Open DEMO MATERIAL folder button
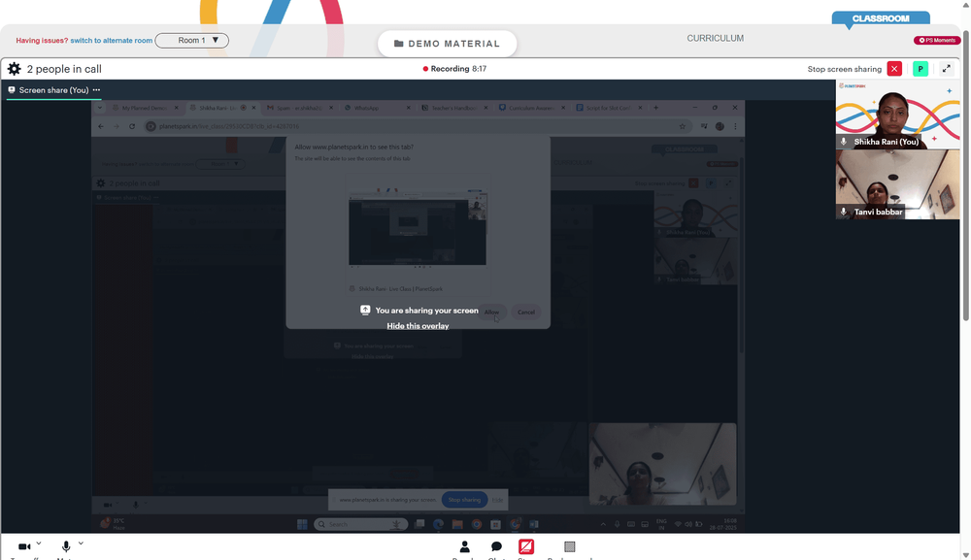Screen dimensions: 971x560 click(447, 44)
